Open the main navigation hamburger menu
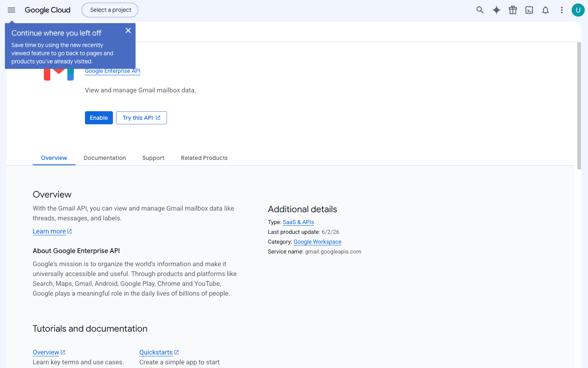This screenshot has height=368, width=588. 11,10
